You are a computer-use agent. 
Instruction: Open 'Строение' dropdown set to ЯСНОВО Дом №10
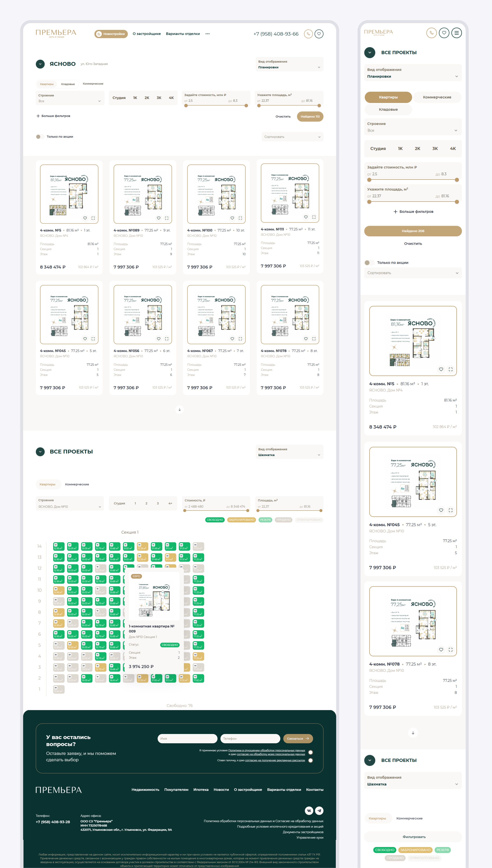pyautogui.click(x=70, y=503)
